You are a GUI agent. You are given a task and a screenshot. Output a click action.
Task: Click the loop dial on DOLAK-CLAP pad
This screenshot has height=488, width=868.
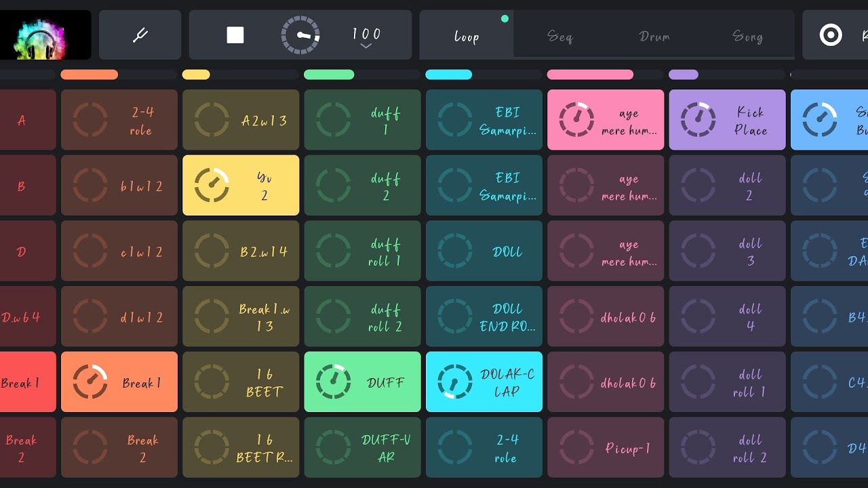[x=455, y=382]
